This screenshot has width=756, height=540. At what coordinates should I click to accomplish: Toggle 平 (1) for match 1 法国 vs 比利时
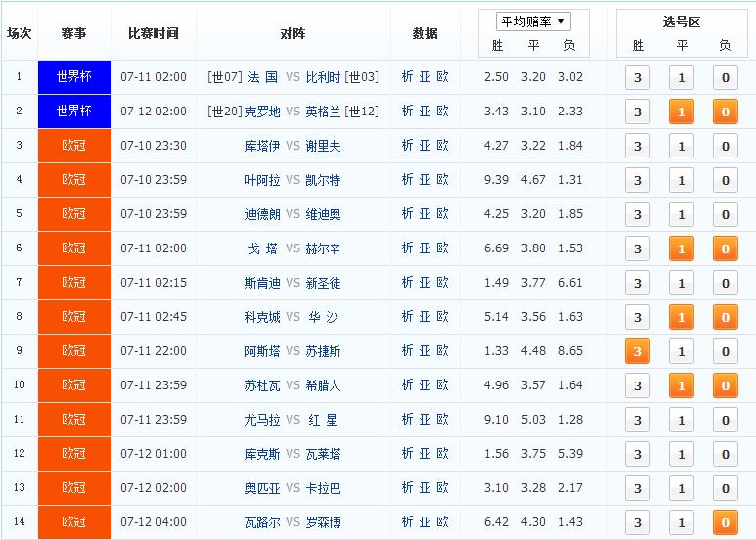[682, 77]
